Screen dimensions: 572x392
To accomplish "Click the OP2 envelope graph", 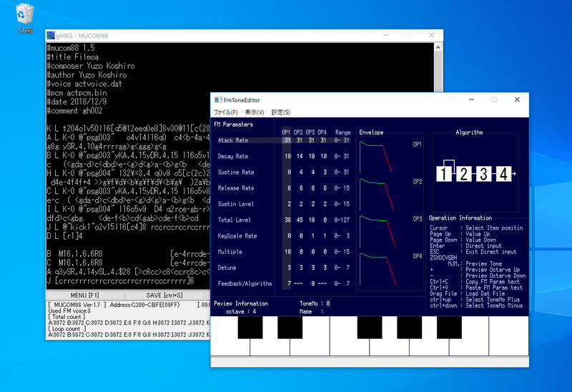I will tap(377, 195).
